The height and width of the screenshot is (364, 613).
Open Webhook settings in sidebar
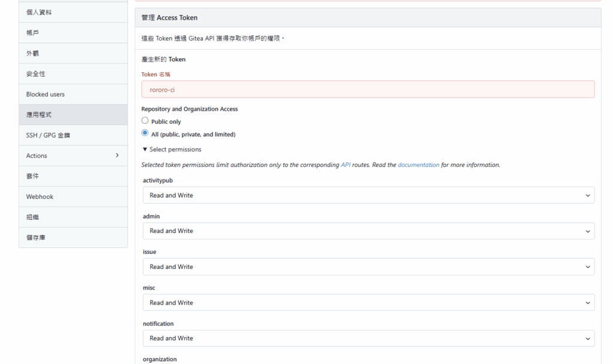[73, 196]
